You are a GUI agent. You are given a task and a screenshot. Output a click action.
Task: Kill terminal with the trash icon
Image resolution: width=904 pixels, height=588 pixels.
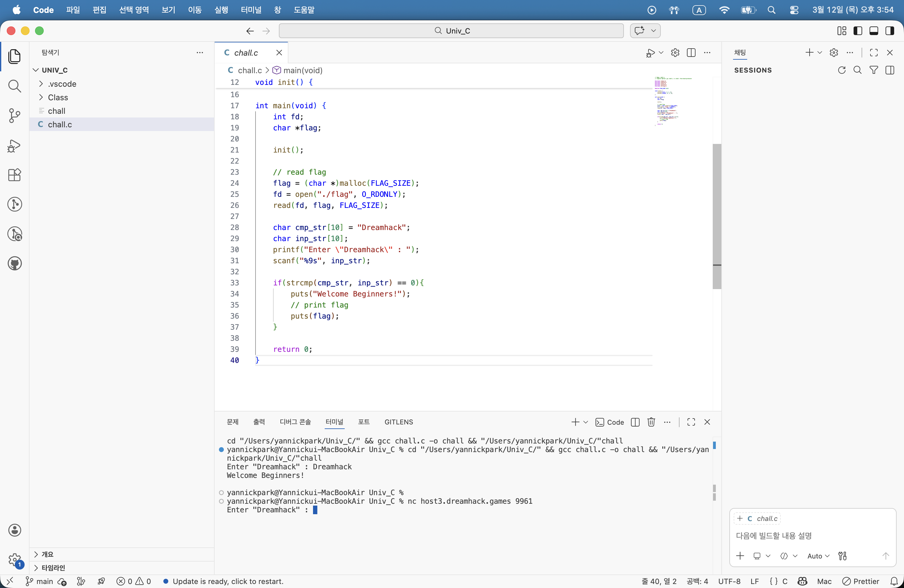click(651, 422)
